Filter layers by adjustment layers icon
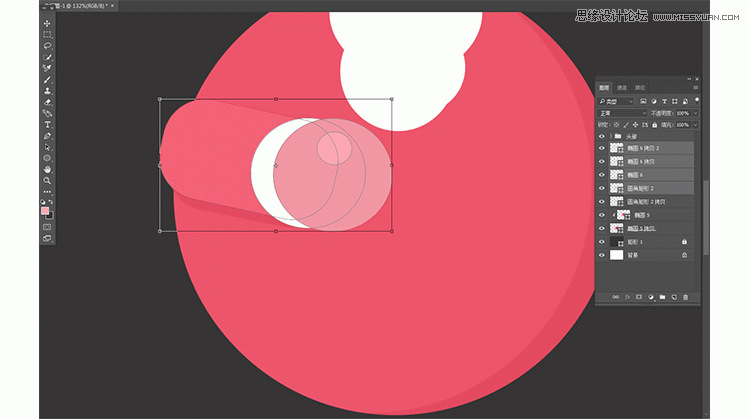750x419 pixels. click(x=654, y=101)
